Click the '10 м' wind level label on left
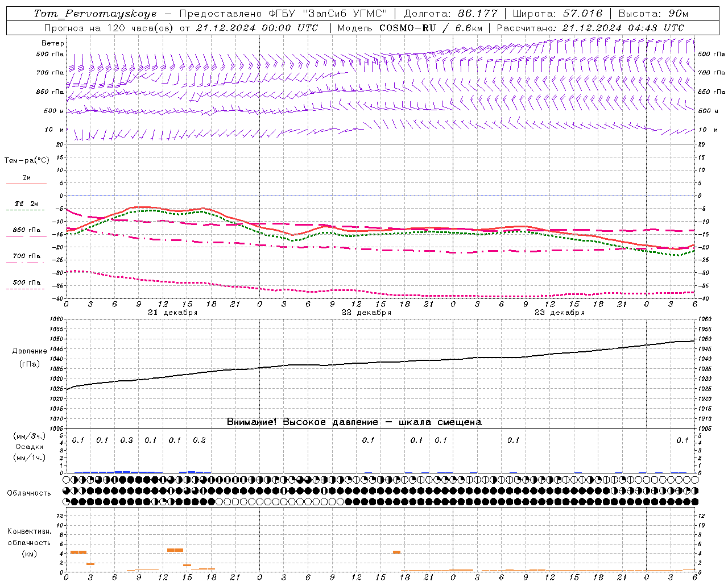Image resolution: width=728 pixels, height=582 pixels. pyautogui.click(x=55, y=130)
